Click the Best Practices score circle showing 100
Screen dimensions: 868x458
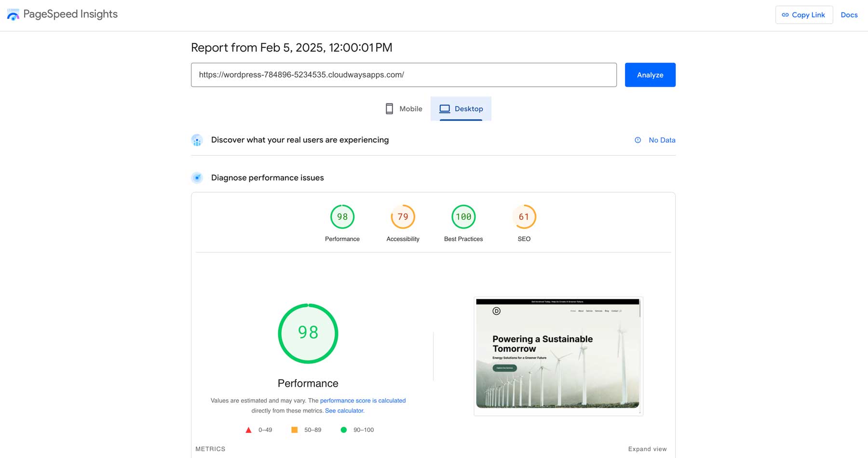(463, 217)
